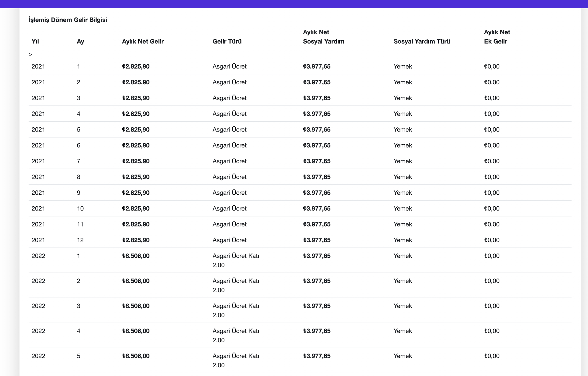Screen dimensions: 588x376
Task: Click ₺8.506,00 in 2022 month 1 row
Action: click(136, 256)
